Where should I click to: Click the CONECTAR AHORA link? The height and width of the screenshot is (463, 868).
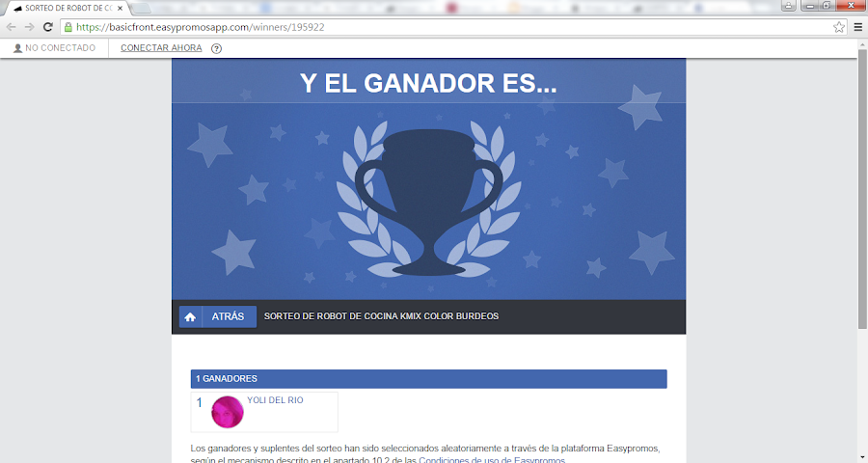coord(161,48)
